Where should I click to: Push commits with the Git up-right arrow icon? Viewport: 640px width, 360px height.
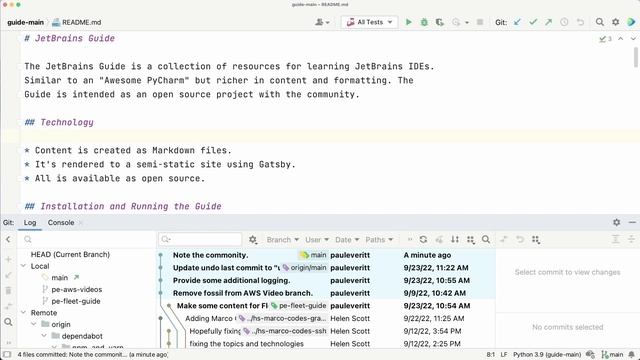[549, 22]
